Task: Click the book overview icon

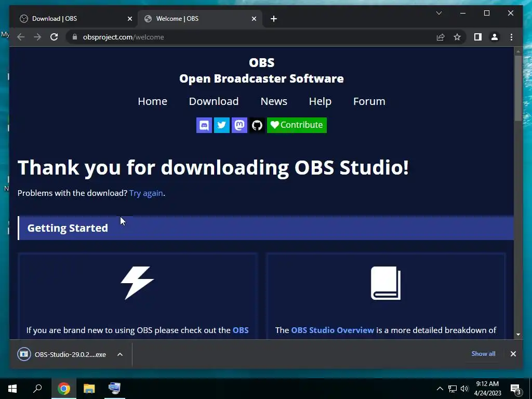Action: click(386, 283)
